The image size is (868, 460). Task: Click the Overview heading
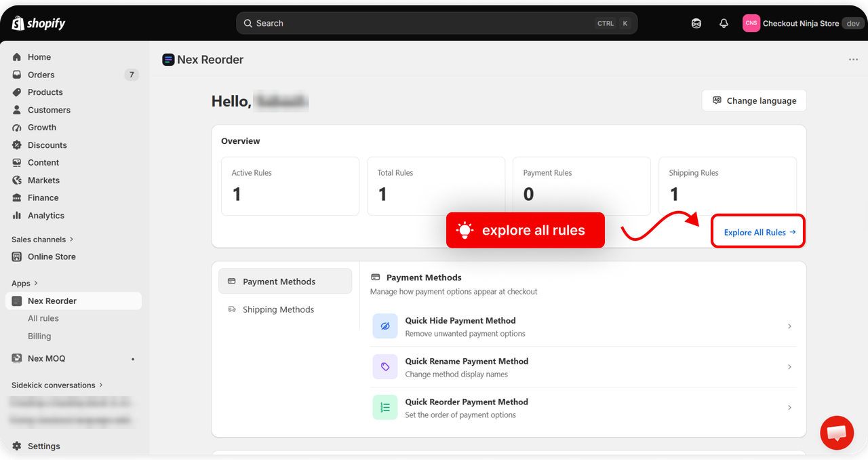coord(241,141)
